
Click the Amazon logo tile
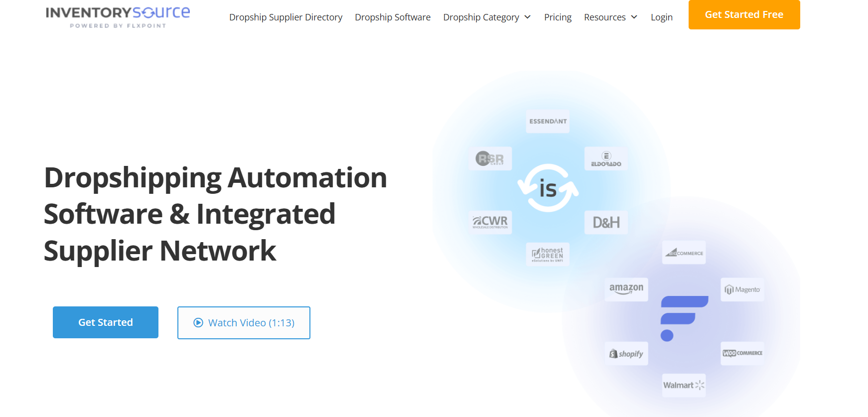pos(626,289)
